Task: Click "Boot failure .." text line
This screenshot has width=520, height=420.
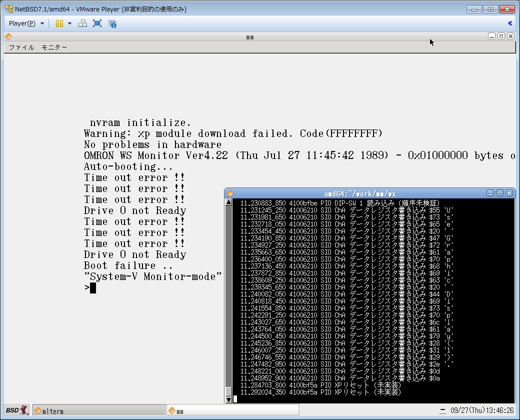Action: click(128, 265)
